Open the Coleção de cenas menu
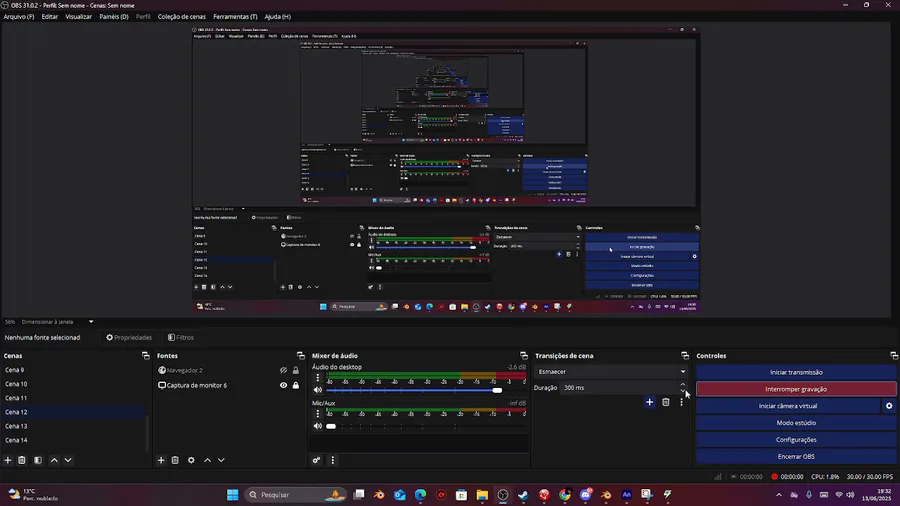900x506 pixels. tap(181, 17)
